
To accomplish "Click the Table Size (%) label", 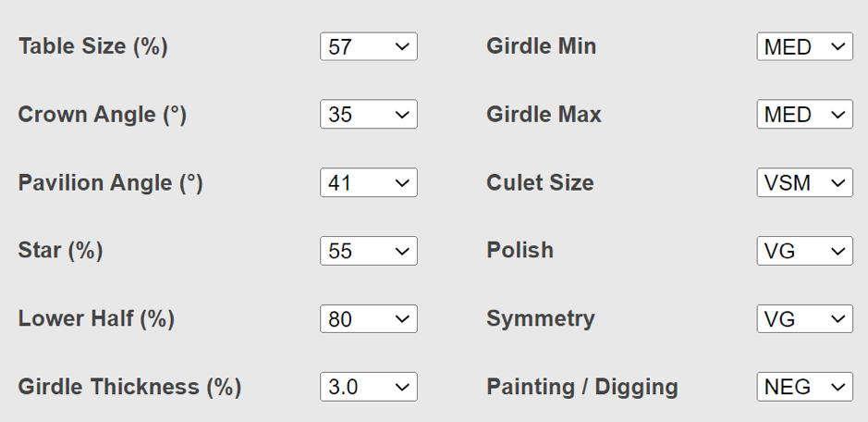I will click(x=93, y=46).
